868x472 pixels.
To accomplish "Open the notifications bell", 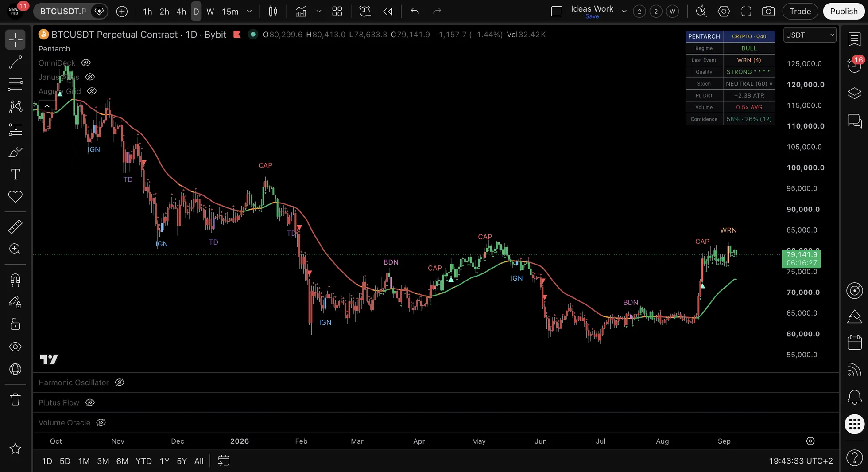I will (x=854, y=397).
